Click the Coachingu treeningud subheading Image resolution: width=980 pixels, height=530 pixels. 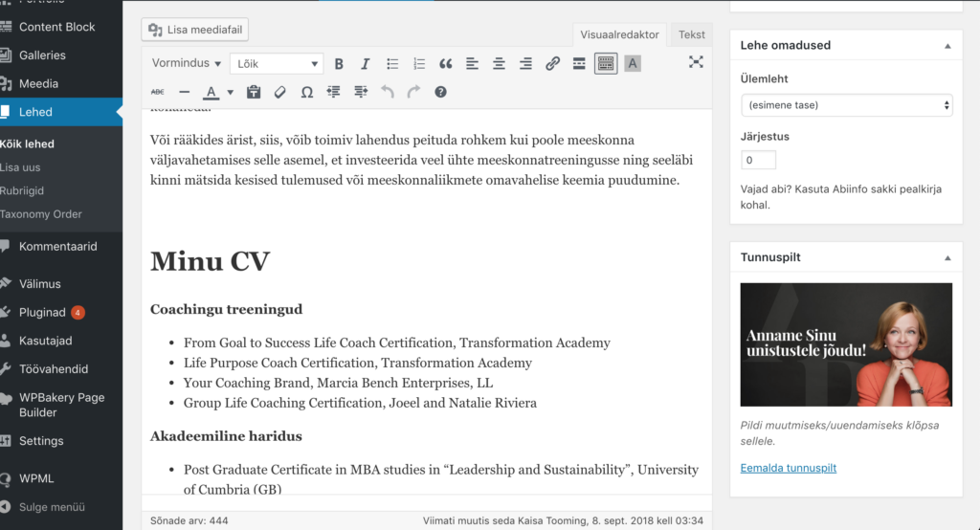click(226, 309)
